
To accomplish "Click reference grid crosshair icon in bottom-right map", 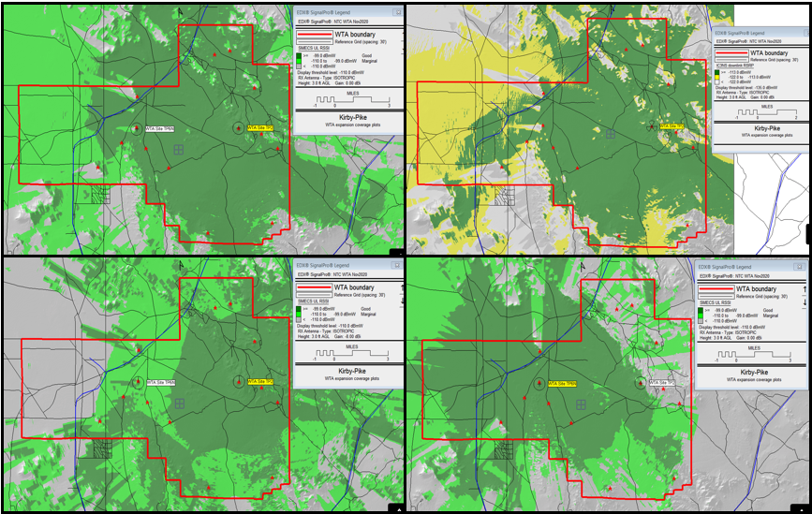I will [x=583, y=404].
